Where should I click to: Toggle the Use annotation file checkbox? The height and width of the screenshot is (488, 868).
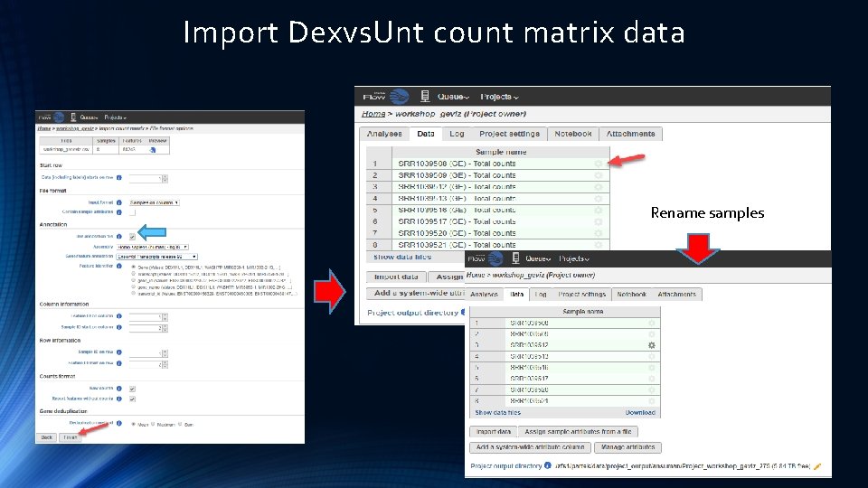pyautogui.click(x=132, y=237)
